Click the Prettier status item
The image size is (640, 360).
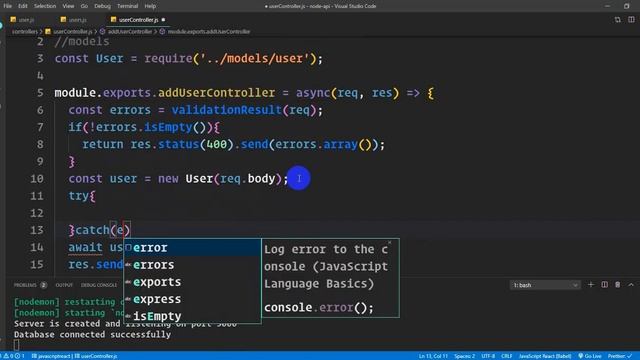[x=620, y=356]
